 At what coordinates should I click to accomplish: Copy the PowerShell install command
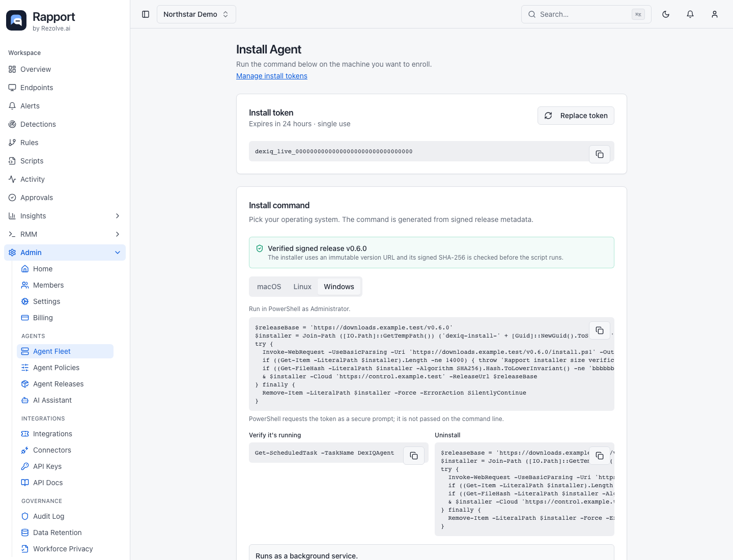coord(600,330)
